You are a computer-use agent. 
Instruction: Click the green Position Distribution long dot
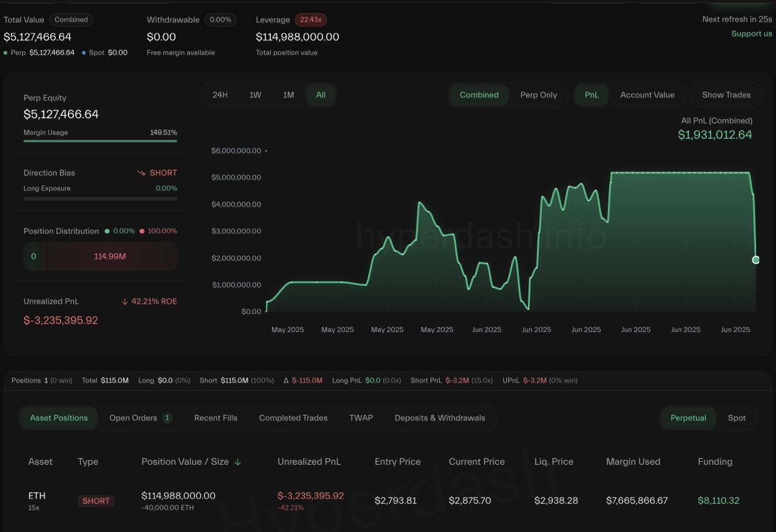click(107, 231)
